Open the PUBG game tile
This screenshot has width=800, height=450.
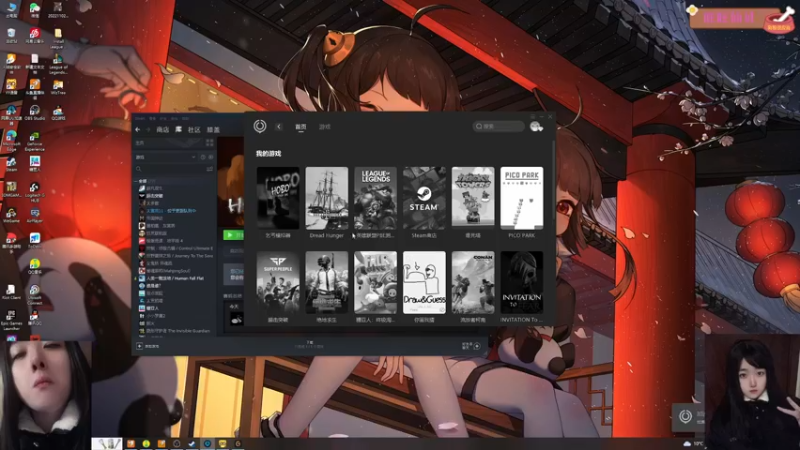coord(327,282)
